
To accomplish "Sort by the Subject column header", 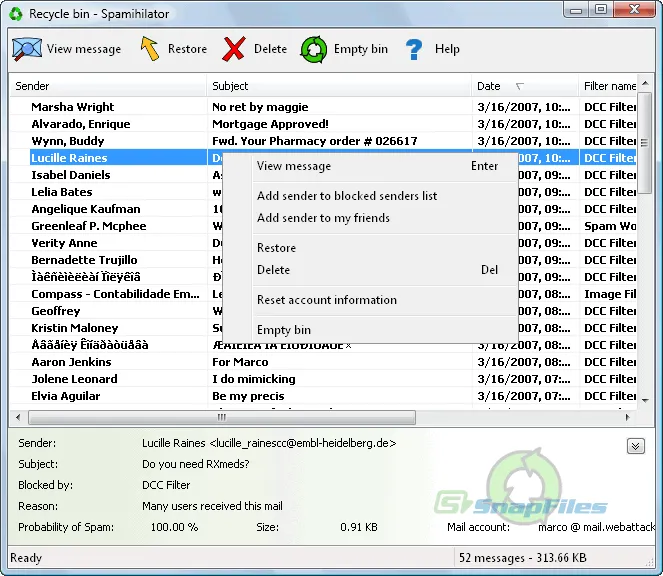I will pos(339,86).
